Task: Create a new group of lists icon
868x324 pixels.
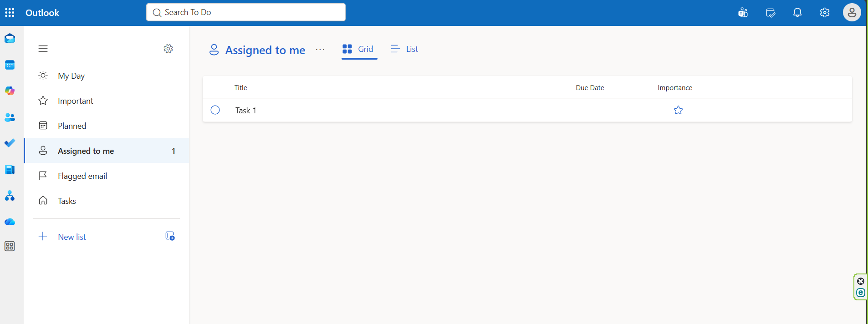Action: pyautogui.click(x=170, y=236)
